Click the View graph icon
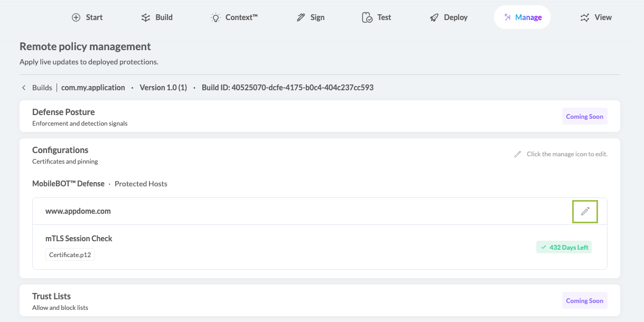 click(x=585, y=17)
